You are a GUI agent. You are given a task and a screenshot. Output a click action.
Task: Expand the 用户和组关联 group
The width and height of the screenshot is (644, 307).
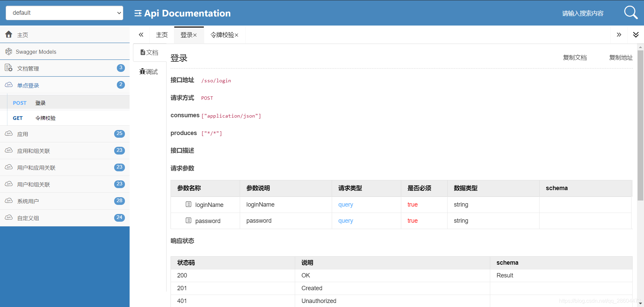65,184
